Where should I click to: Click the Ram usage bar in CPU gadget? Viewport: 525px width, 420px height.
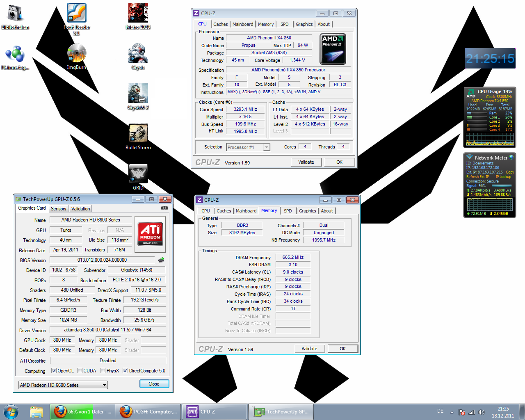477,113
